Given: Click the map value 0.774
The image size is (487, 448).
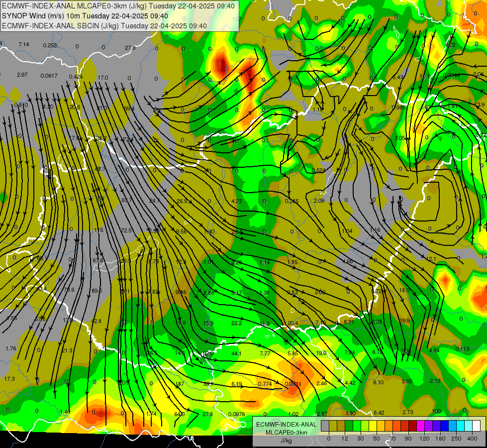Looking at the screenshot, I should [x=265, y=384].
